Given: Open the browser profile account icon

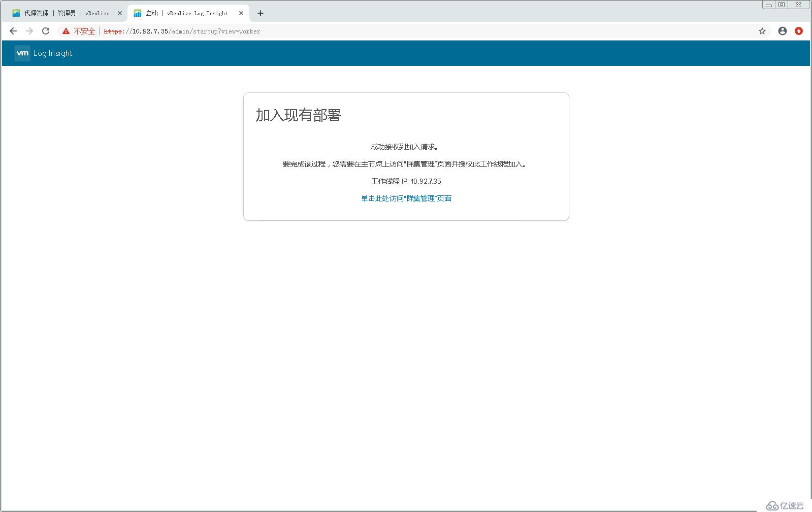Looking at the screenshot, I should tap(783, 31).
